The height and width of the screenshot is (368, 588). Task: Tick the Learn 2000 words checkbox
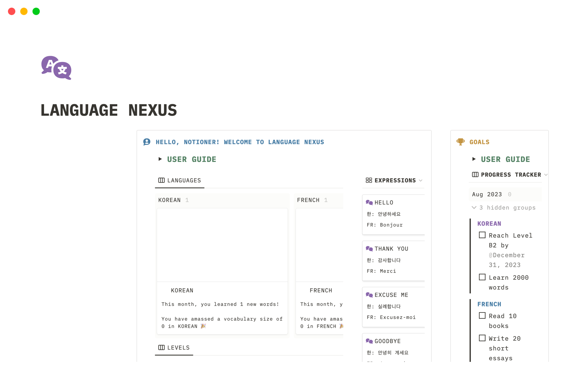(482, 277)
